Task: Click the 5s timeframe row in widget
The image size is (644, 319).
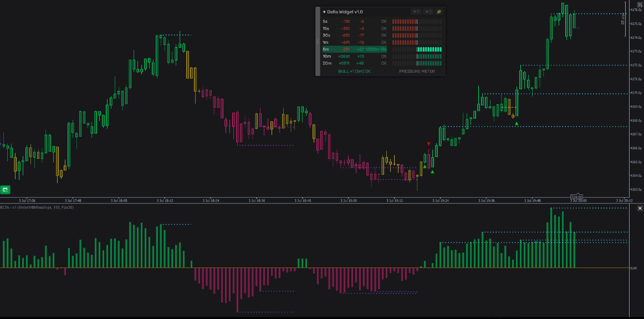Action: pos(355,22)
